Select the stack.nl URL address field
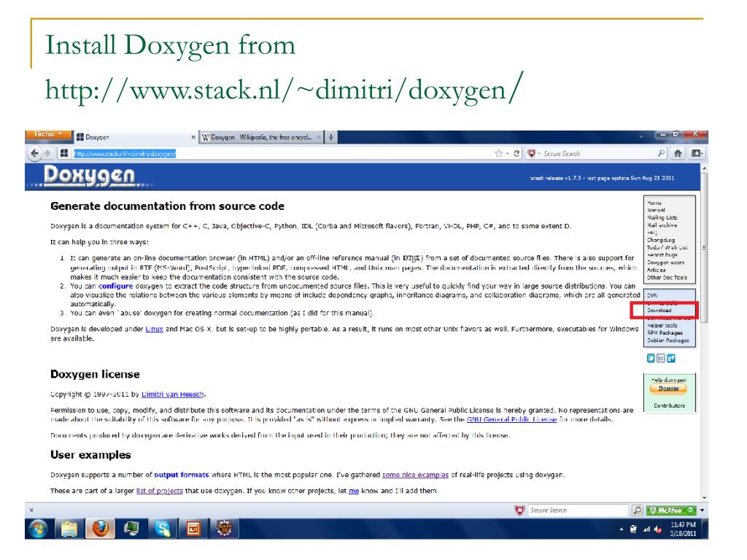Viewport: 747px width, 560px height. coord(281,153)
